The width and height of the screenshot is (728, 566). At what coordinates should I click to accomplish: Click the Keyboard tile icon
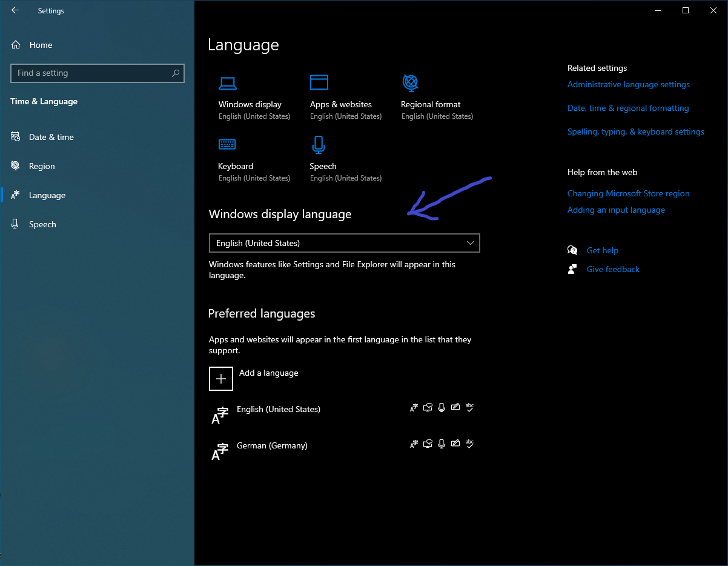[x=227, y=144]
